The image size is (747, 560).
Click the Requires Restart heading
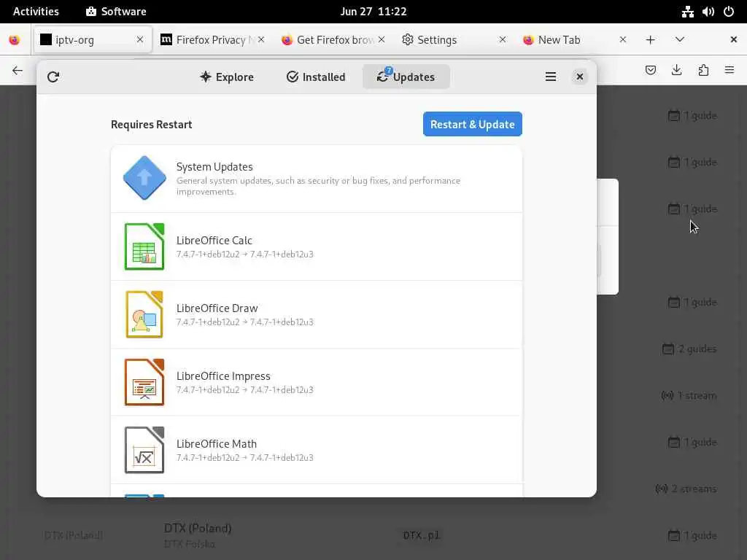pyautogui.click(x=152, y=125)
